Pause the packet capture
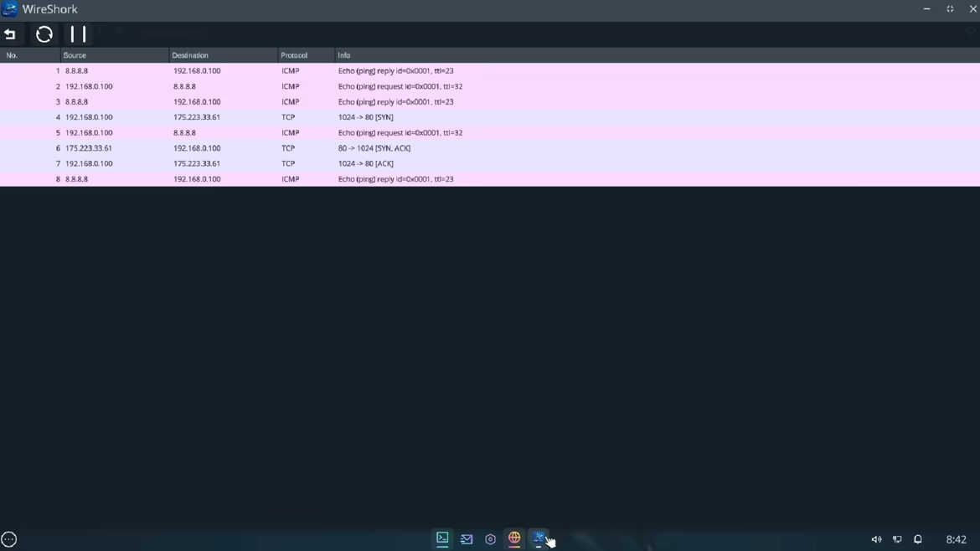Screen dimensions: 980x551 click(x=78, y=34)
